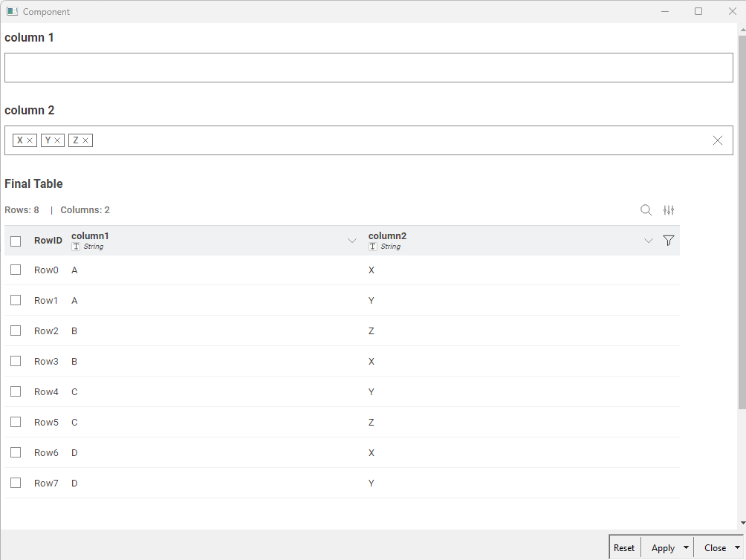
Task: Toggle the select-all checkbox in table header
Action: click(x=16, y=241)
